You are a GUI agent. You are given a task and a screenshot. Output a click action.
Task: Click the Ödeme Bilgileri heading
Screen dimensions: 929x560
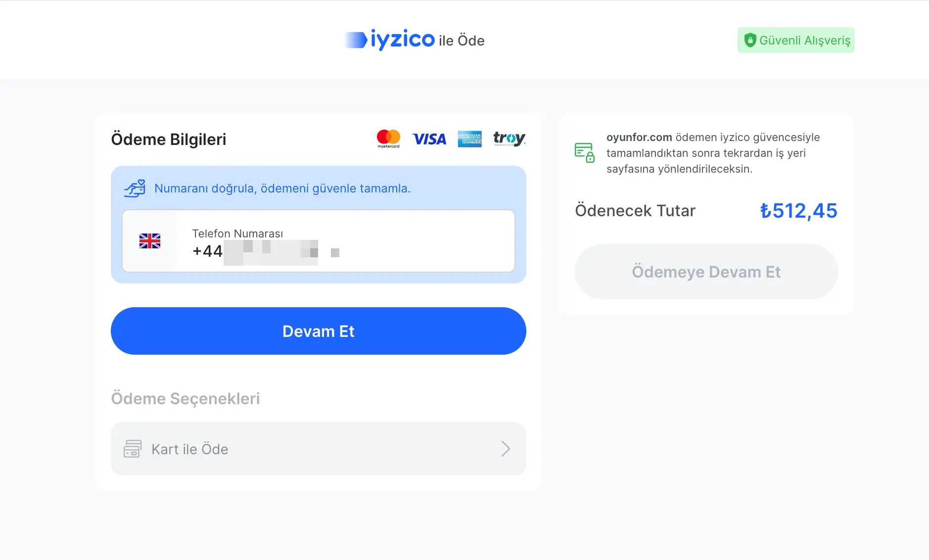point(169,139)
